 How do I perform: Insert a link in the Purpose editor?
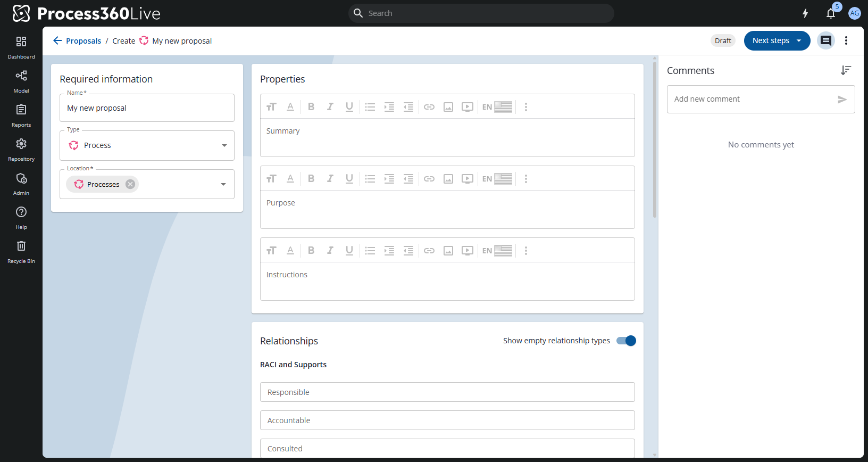click(429, 179)
